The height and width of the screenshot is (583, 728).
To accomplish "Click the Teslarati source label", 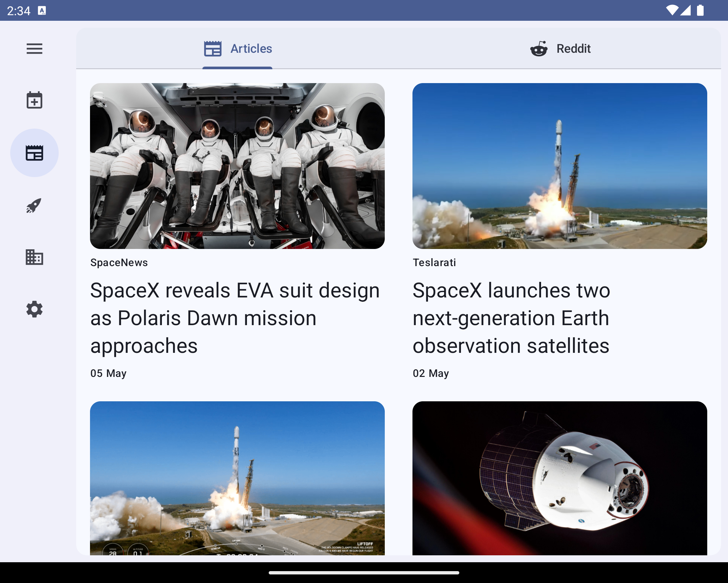I will [x=434, y=263].
